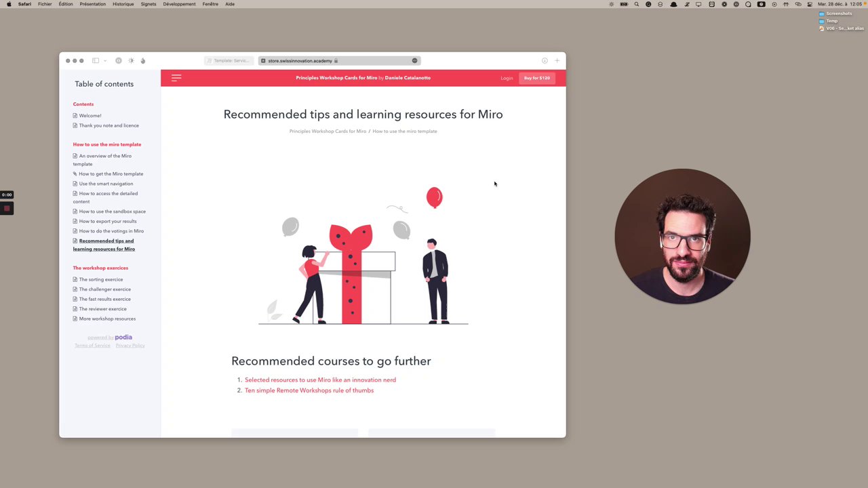Open the Terms of Service link

coord(92,346)
